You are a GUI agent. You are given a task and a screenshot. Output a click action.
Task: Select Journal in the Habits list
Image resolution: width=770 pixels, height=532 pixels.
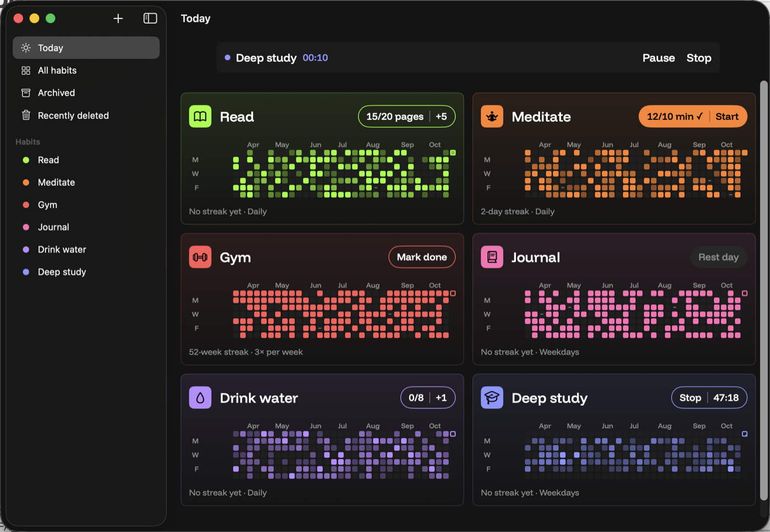coord(86,227)
